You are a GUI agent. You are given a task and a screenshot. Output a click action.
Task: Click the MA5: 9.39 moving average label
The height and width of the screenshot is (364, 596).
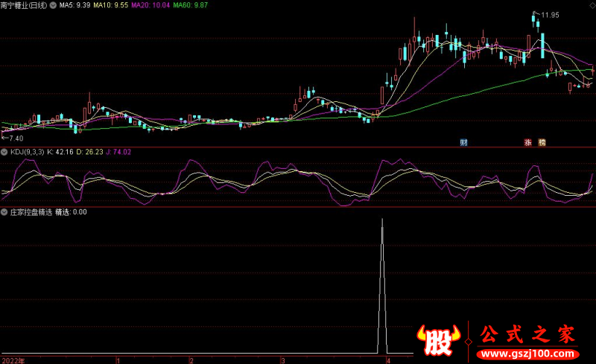tap(74, 4)
